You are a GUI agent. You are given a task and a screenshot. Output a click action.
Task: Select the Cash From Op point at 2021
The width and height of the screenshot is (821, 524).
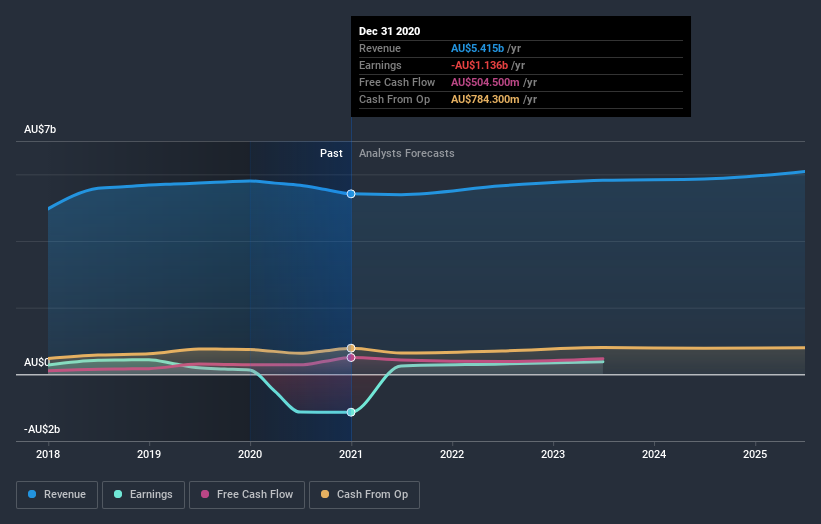(351, 348)
